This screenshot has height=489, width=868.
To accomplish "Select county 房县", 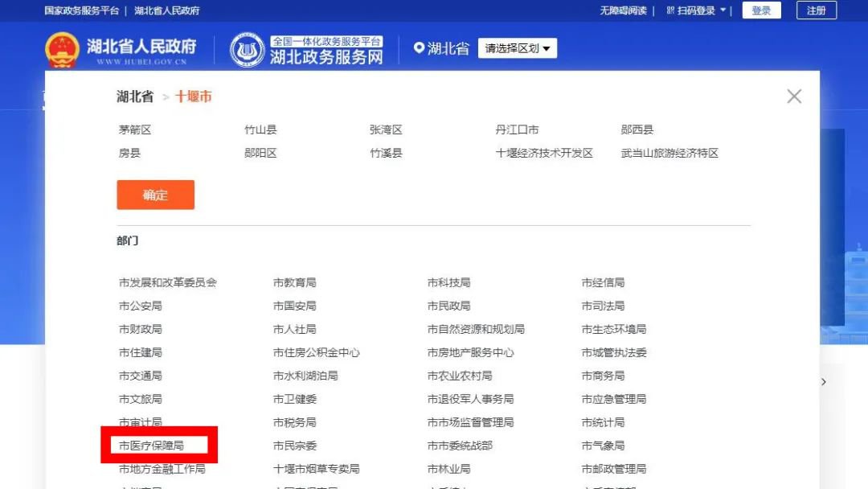I will coord(129,153).
